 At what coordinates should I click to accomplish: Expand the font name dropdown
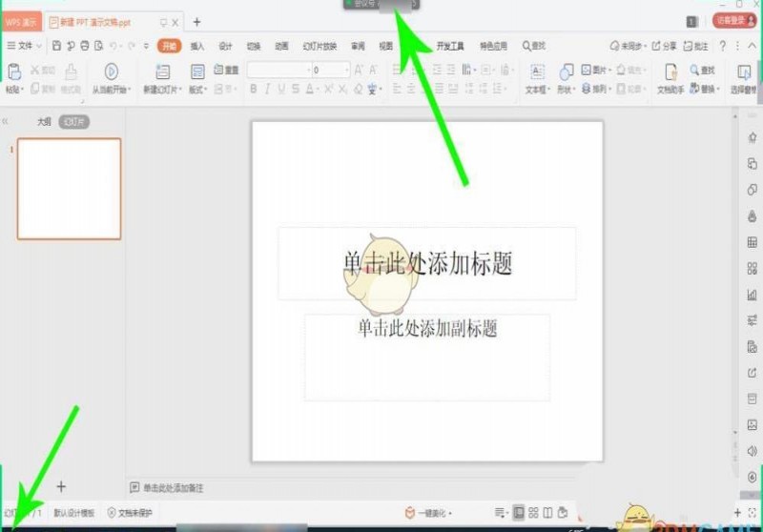pyautogui.click(x=304, y=70)
